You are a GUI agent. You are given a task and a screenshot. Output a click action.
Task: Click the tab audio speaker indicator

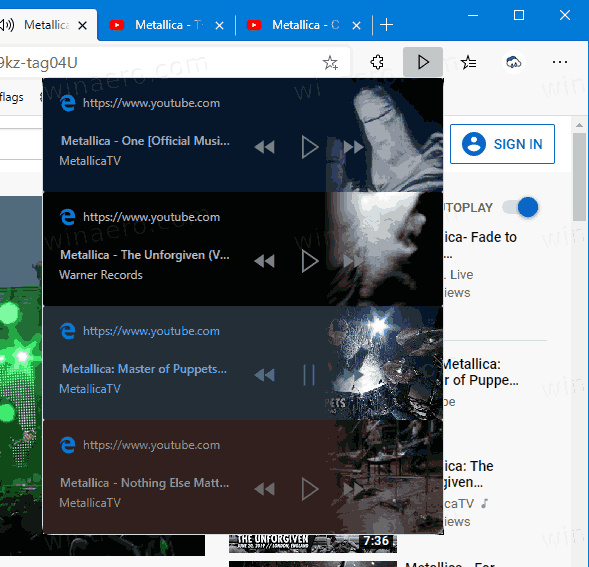pos(6,25)
